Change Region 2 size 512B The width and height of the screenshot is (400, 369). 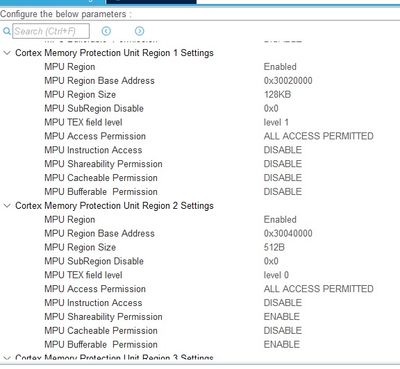tap(274, 247)
